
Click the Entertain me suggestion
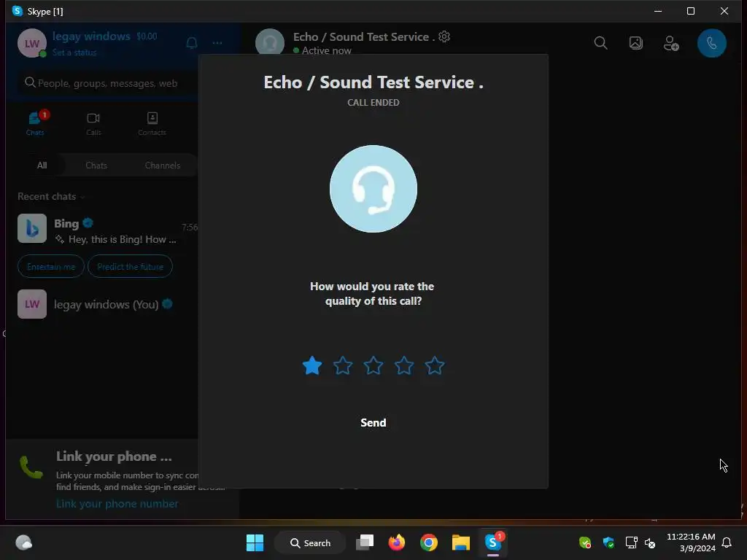(51, 267)
